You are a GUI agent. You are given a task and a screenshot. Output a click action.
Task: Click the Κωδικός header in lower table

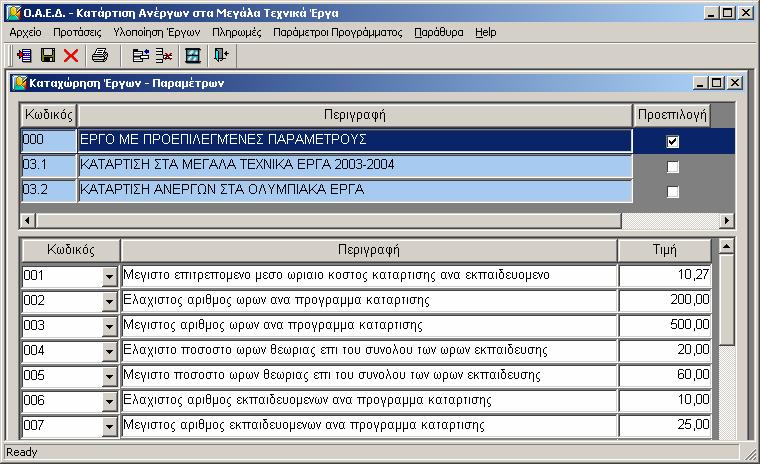pyautogui.click(x=71, y=250)
